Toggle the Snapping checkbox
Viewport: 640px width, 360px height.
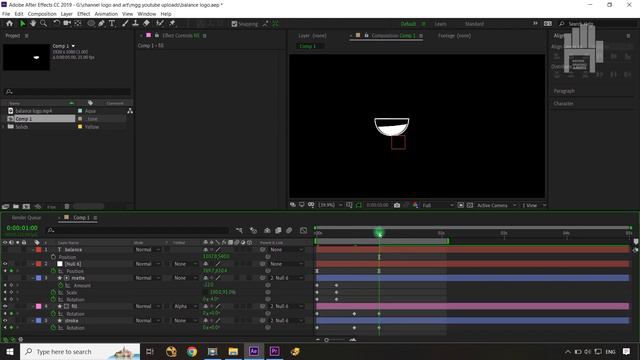(234, 24)
